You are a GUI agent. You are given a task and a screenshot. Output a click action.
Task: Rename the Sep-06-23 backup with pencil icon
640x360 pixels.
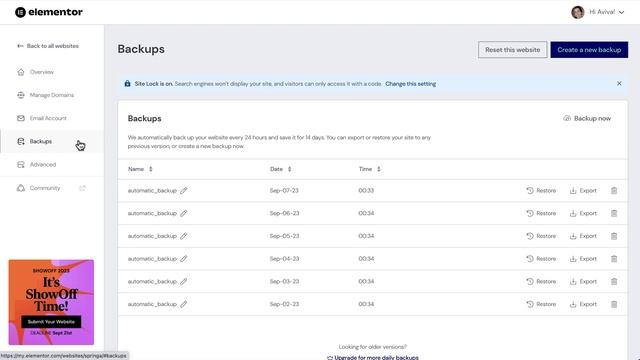click(184, 213)
